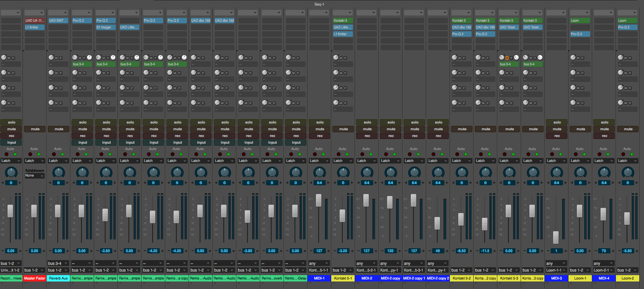Screen dimensions: 644x289
Task: Select the MIDI-2 copy 2 track name
Action: coord(438,278)
